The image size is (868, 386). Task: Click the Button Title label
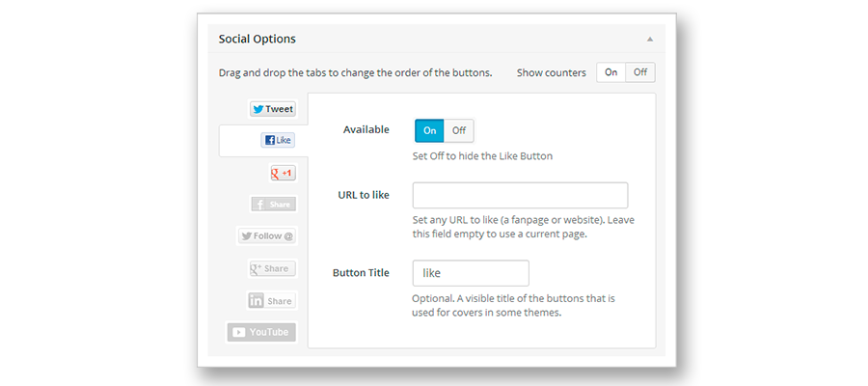pos(361,273)
